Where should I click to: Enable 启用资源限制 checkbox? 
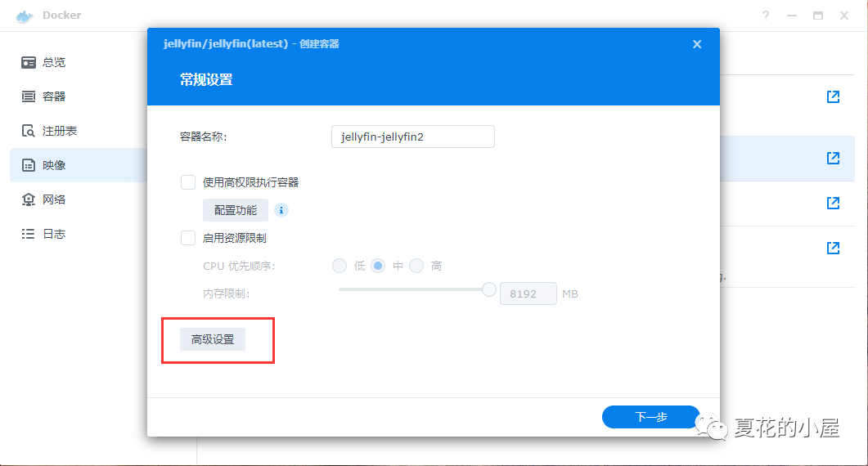[188, 238]
